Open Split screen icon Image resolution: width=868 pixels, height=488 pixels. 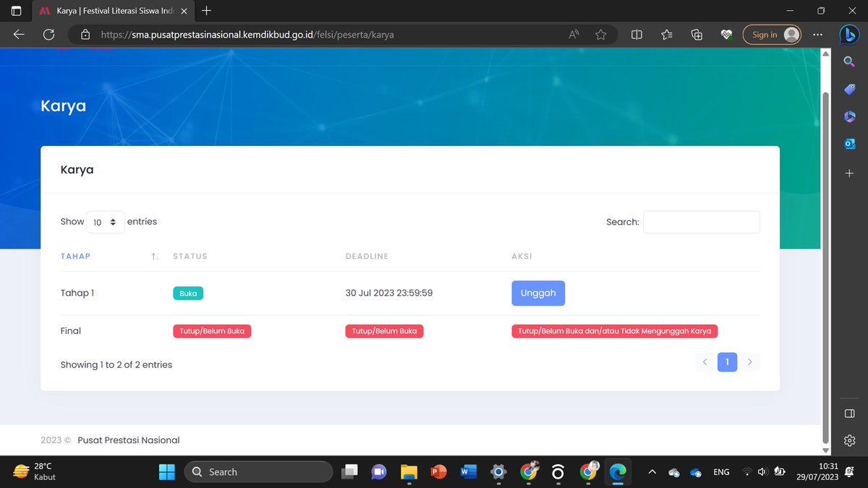tap(637, 34)
